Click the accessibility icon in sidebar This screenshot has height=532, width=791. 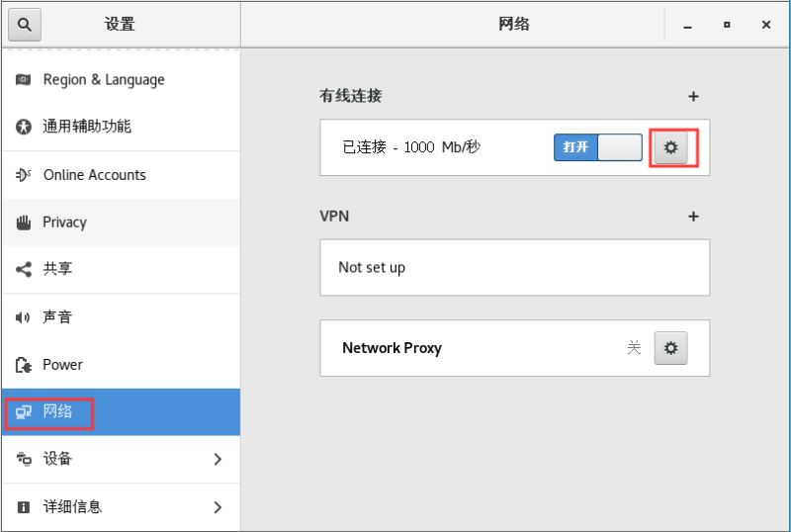pos(24,128)
